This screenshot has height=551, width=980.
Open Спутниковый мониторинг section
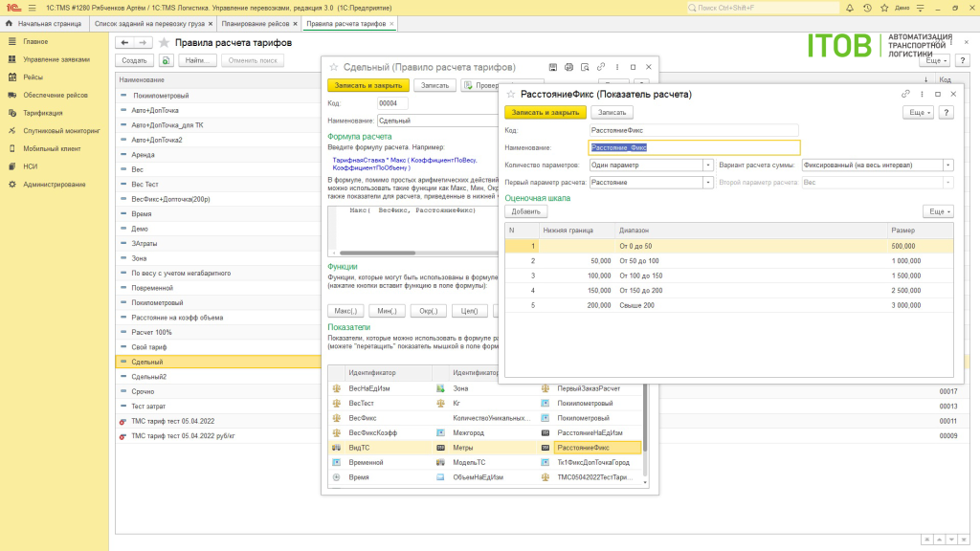61,130
